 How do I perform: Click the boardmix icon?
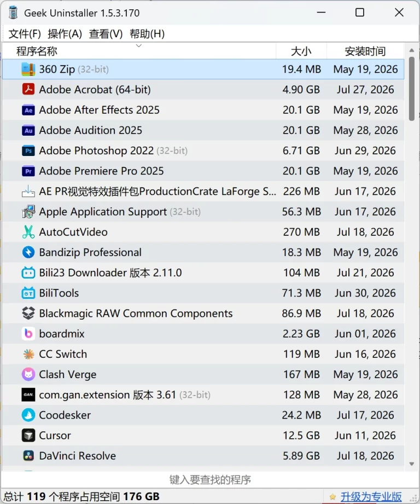[x=28, y=334]
